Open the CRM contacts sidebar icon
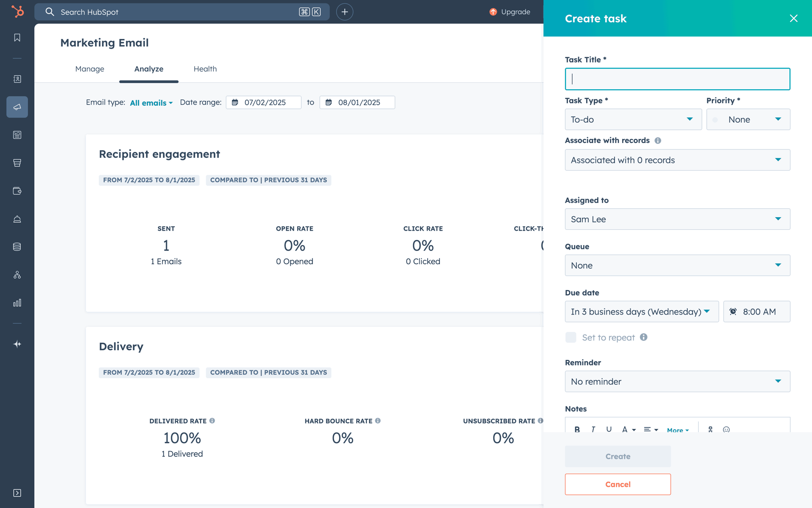The image size is (812, 508). coord(17,79)
